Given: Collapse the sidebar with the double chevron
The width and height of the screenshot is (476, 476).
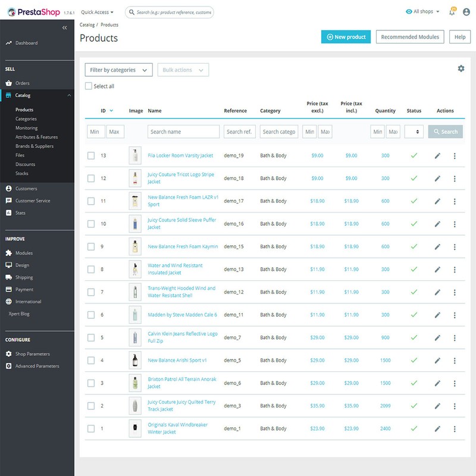Looking at the screenshot, I should pyautogui.click(x=64, y=27).
